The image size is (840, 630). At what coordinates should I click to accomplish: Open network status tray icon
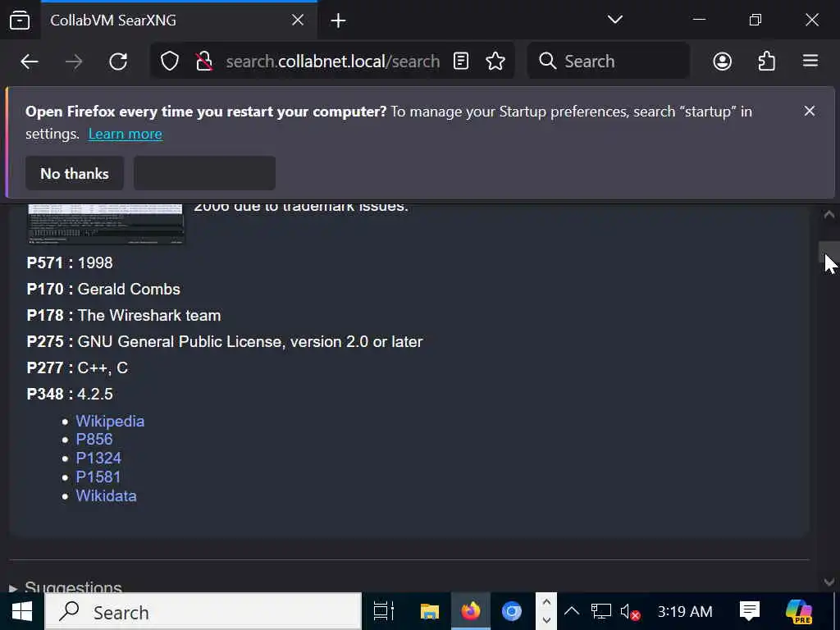(600, 611)
